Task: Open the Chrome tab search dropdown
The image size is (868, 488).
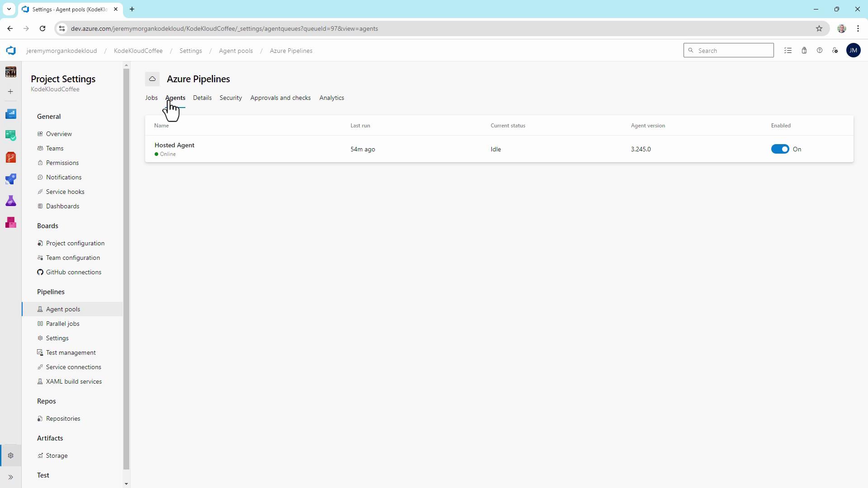Action: point(9,9)
